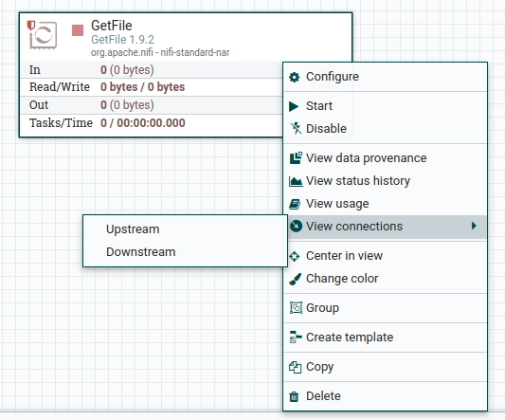
Task: Click the red stopped status indicator
Action: pyautogui.click(x=78, y=30)
